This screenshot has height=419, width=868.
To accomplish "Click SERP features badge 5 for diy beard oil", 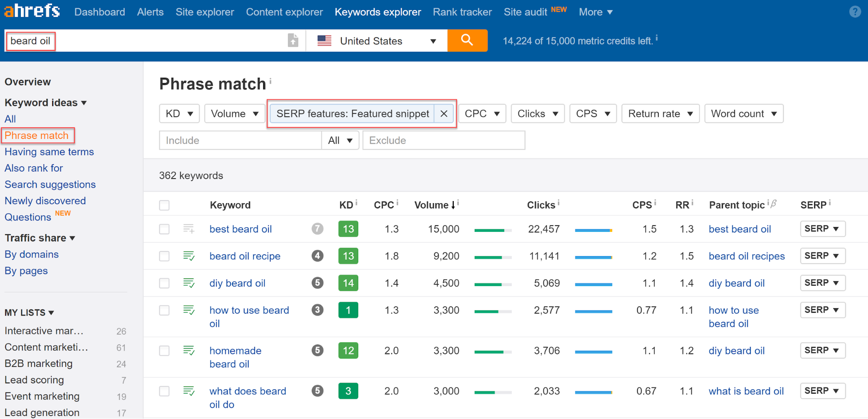I will 317,283.
